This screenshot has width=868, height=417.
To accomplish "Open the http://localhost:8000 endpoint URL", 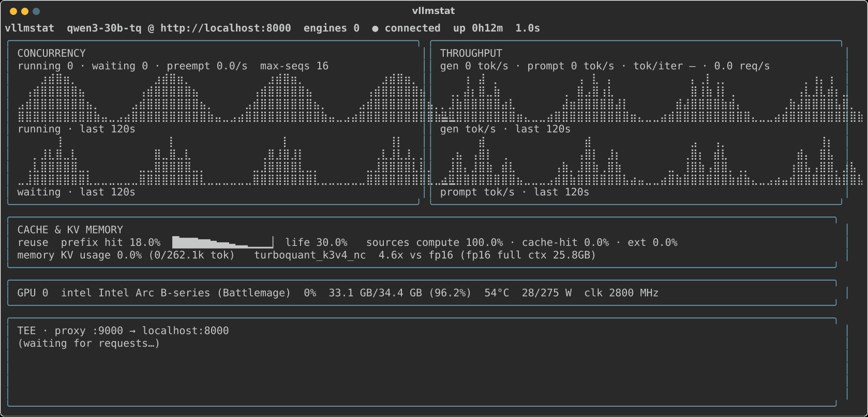I will [x=226, y=28].
